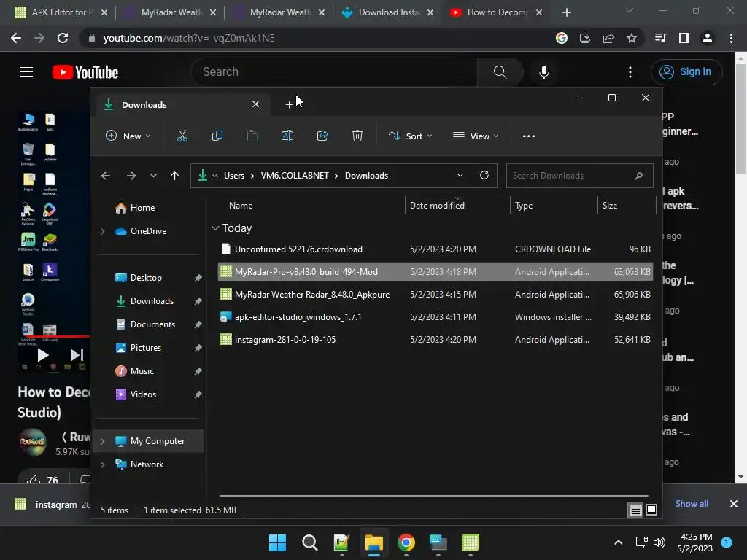Screen dimensions: 747x560
Task: Select MyRadar Weather Radar_8.48.0_Apkpure file
Action: 435,295
